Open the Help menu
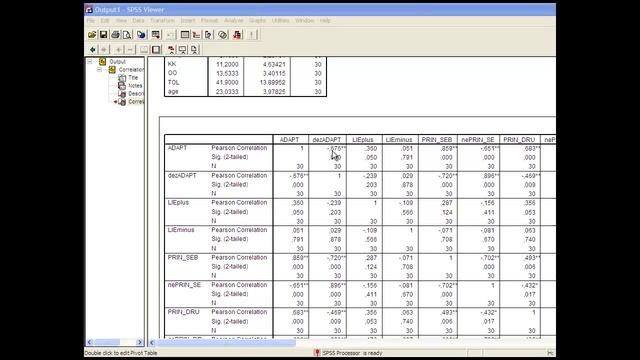Image resolution: width=640 pixels, height=360 pixels. [325, 20]
